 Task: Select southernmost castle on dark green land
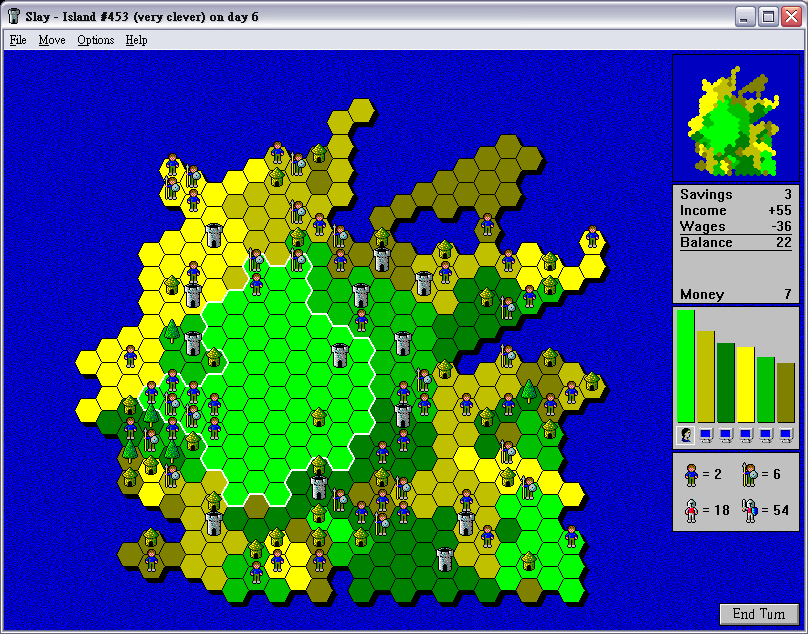(x=445, y=560)
